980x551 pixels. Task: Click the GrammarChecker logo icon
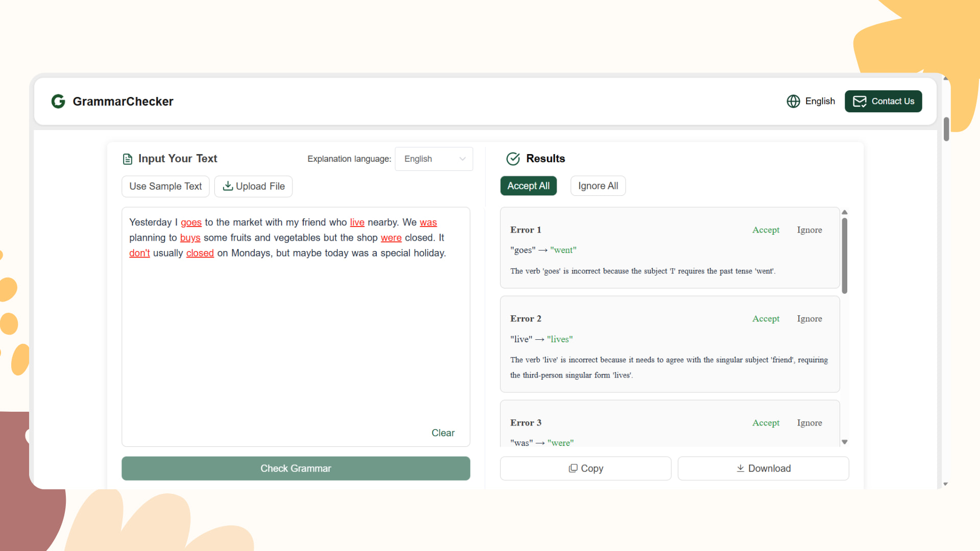pyautogui.click(x=58, y=101)
